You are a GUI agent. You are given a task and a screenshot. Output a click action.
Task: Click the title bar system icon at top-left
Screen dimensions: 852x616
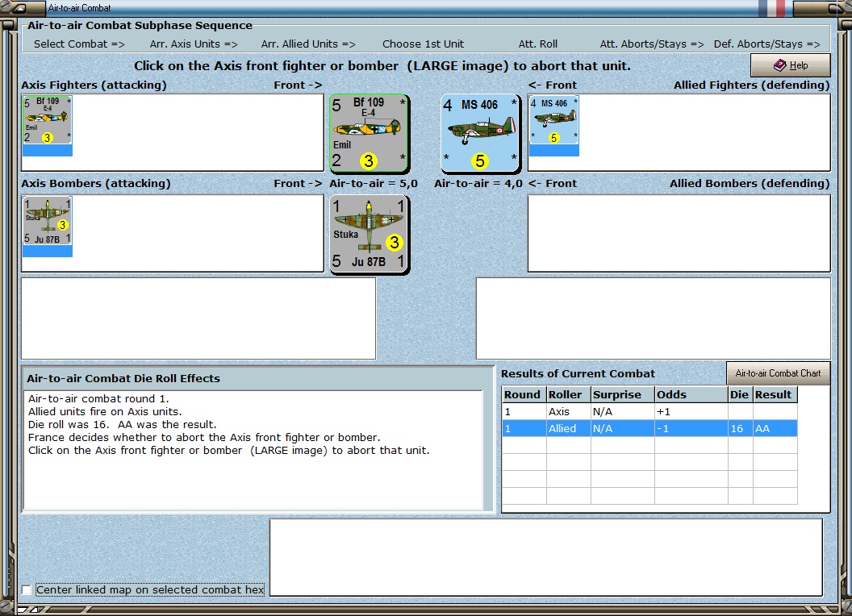22,7
